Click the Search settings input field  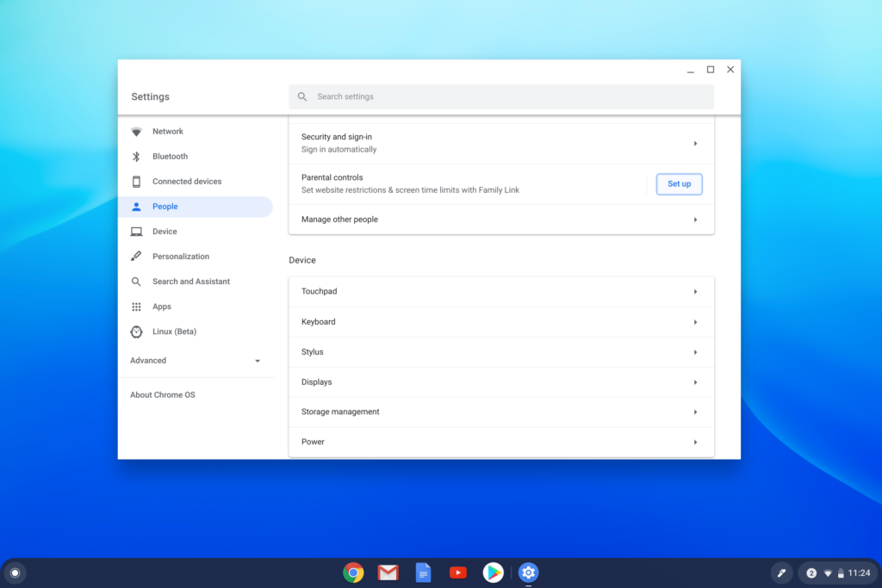pos(501,96)
